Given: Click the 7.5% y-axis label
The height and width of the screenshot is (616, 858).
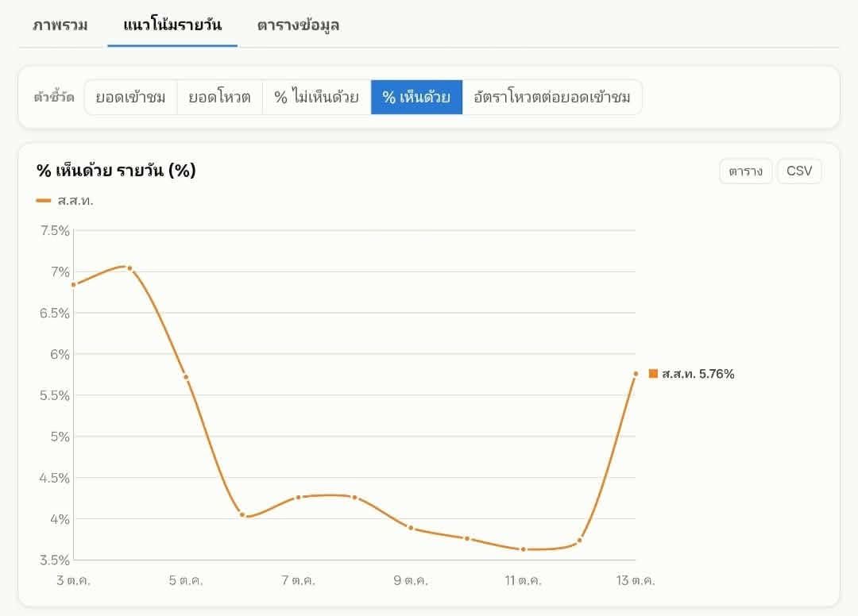Looking at the screenshot, I should pyautogui.click(x=55, y=231).
